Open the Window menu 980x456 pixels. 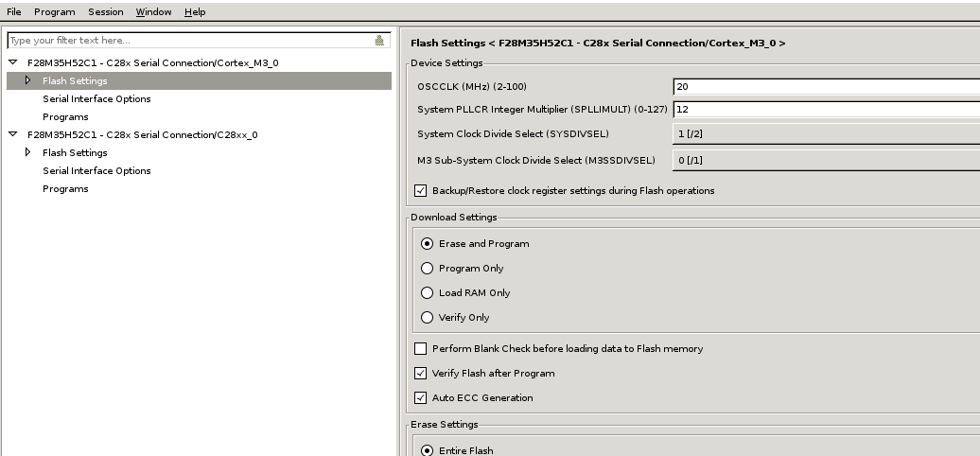click(154, 12)
